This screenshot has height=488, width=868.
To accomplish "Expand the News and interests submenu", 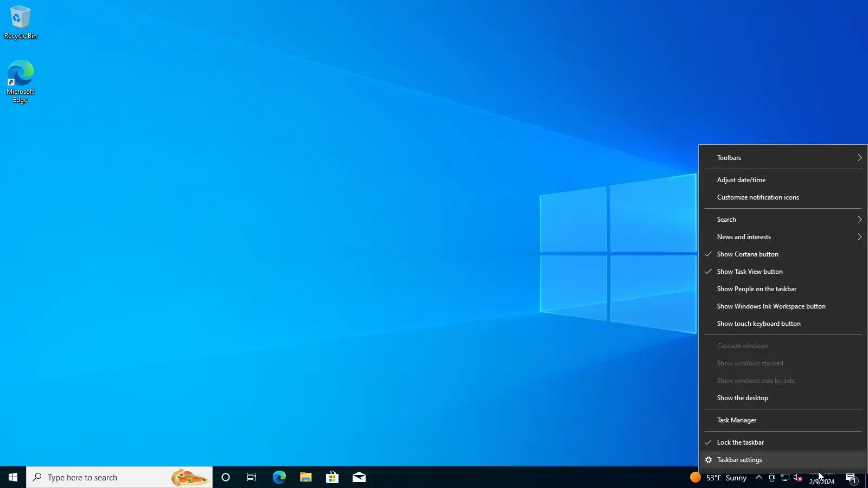I will [x=783, y=237].
